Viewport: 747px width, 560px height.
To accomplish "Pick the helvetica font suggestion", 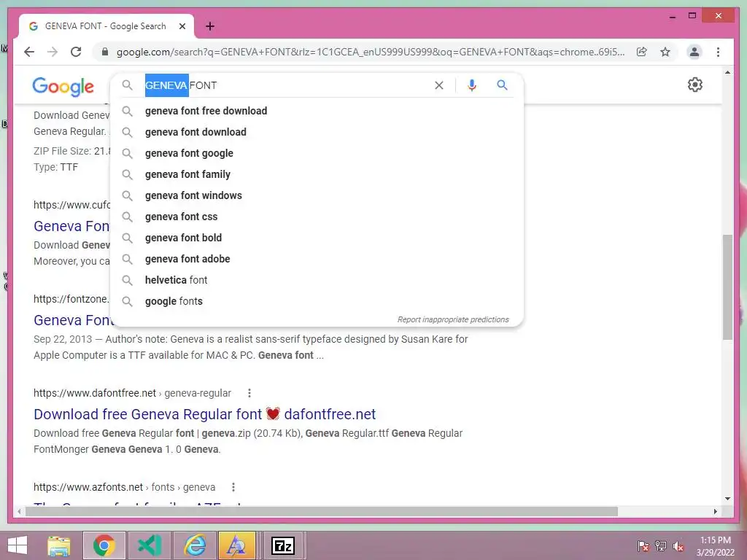I will [x=317, y=280].
